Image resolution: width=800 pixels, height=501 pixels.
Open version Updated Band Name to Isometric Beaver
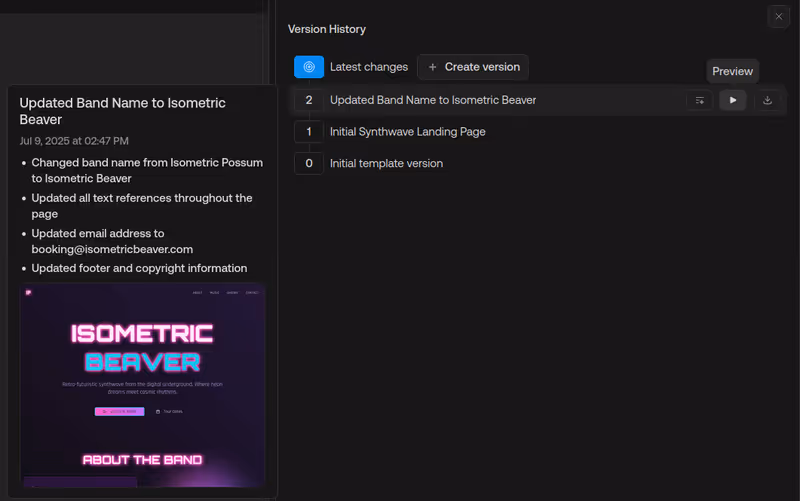433,100
